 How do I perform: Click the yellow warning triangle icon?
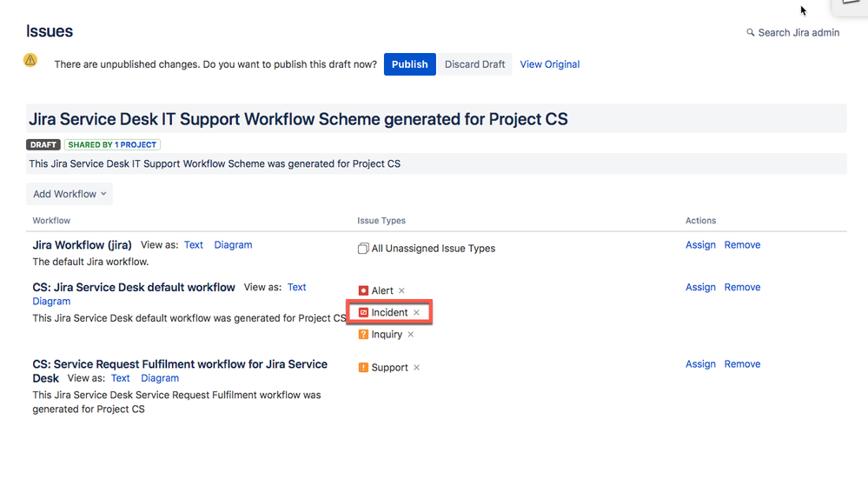tap(30, 60)
